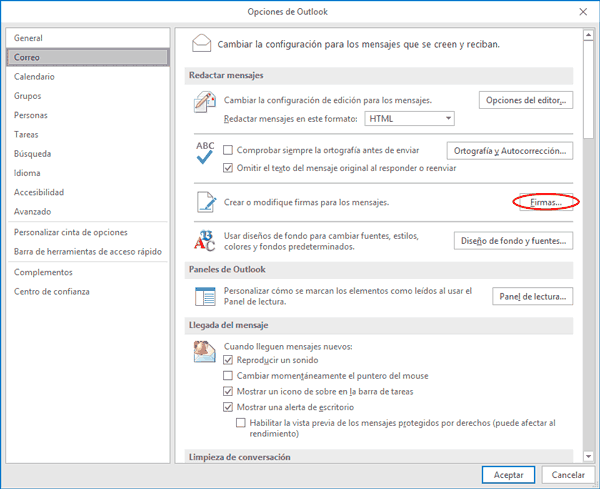The height and width of the screenshot is (489, 600).
Task: Click Panel de lectura button
Action: coord(532,296)
